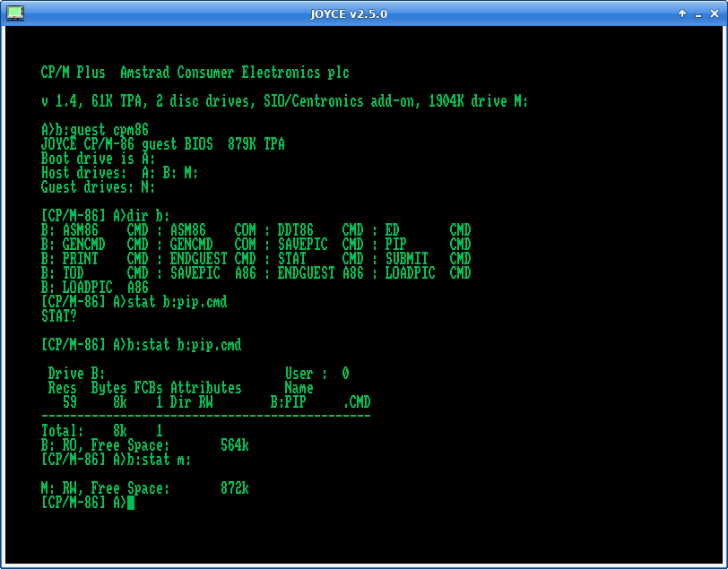Click ED CMD directory entry

[x=428, y=230]
